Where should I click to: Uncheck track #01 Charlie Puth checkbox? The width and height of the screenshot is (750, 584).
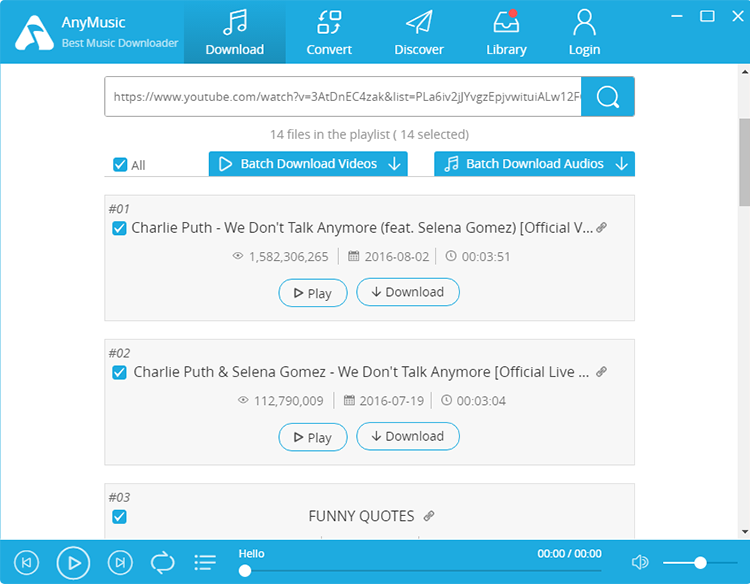[x=120, y=228]
